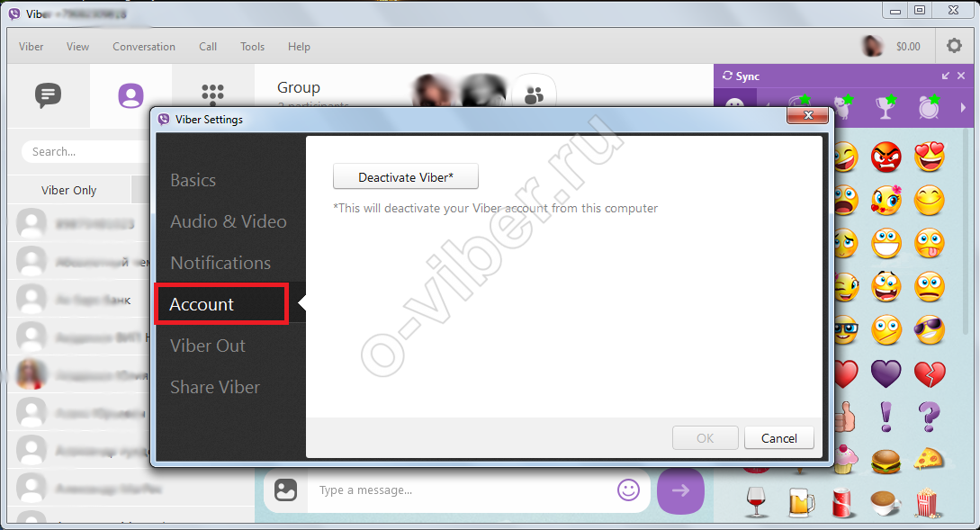Insert the pizza slice sticker
The image size is (980, 530).
point(930,460)
